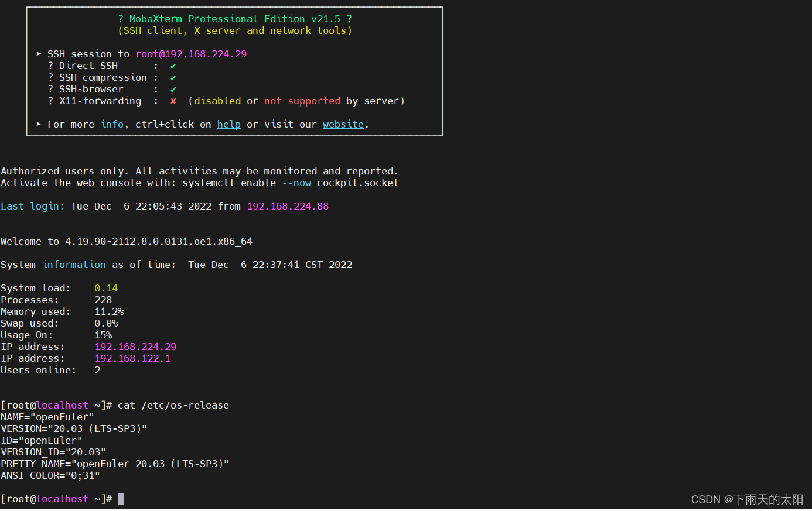812x511 pixels.
Task: Click the ANSI_COLOR="0;31" line
Action: (x=50, y=475)
